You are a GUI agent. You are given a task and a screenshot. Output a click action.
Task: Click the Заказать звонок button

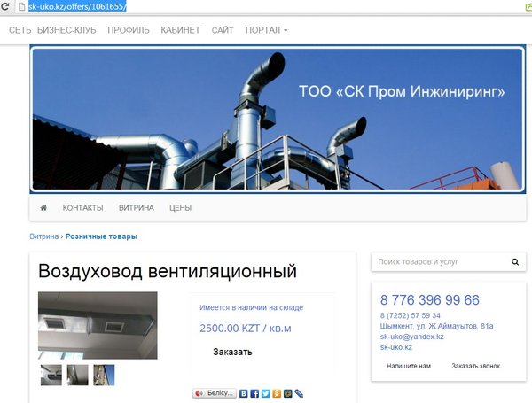tap(475, 366)
